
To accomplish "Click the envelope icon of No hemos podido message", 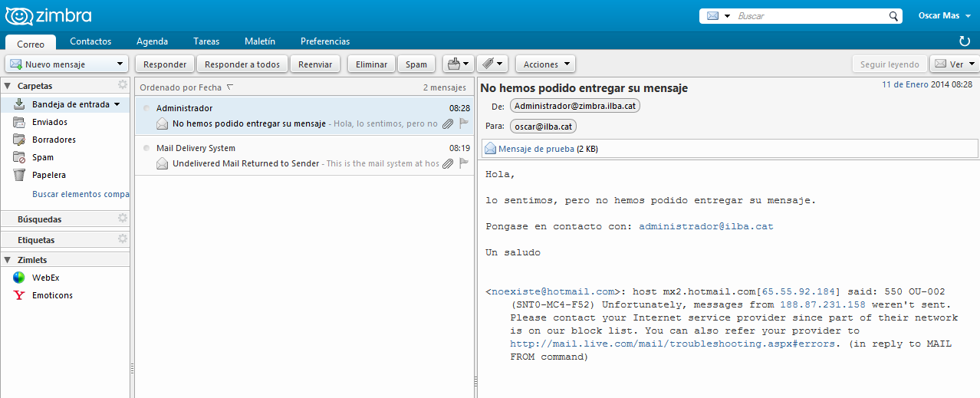I will [x=162, y=123].
